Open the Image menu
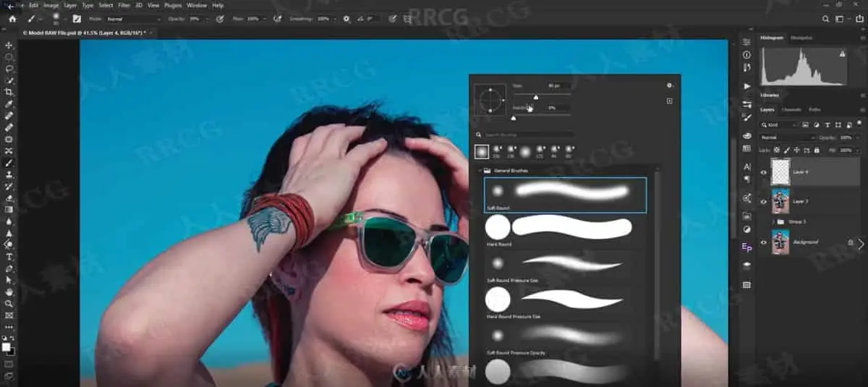868x387 pixels. coord(51,5)
